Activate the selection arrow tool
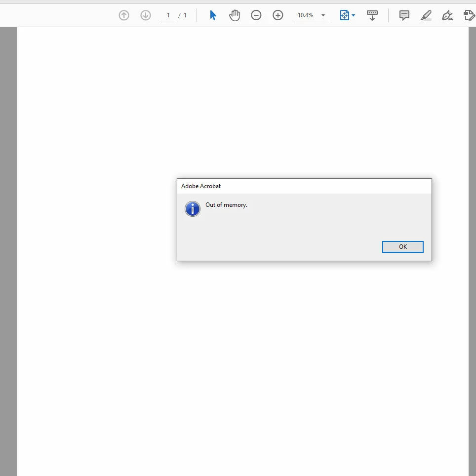The width and height of the screenshot is (476, 476). pyautogui.click(x=213, y=15)
